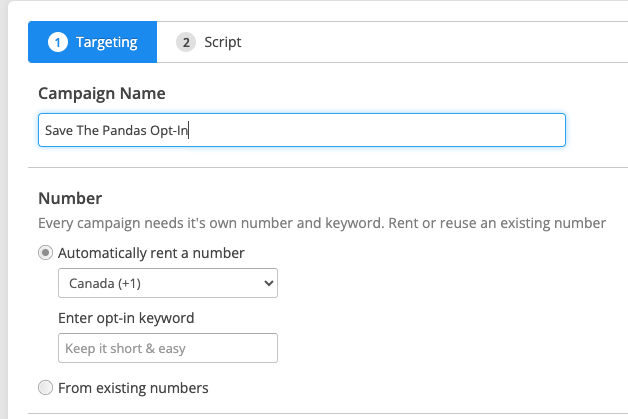Select From existing numbers radio option
Image resolution: width=628 pixels, height=419 pixels.
pos(45,388)
